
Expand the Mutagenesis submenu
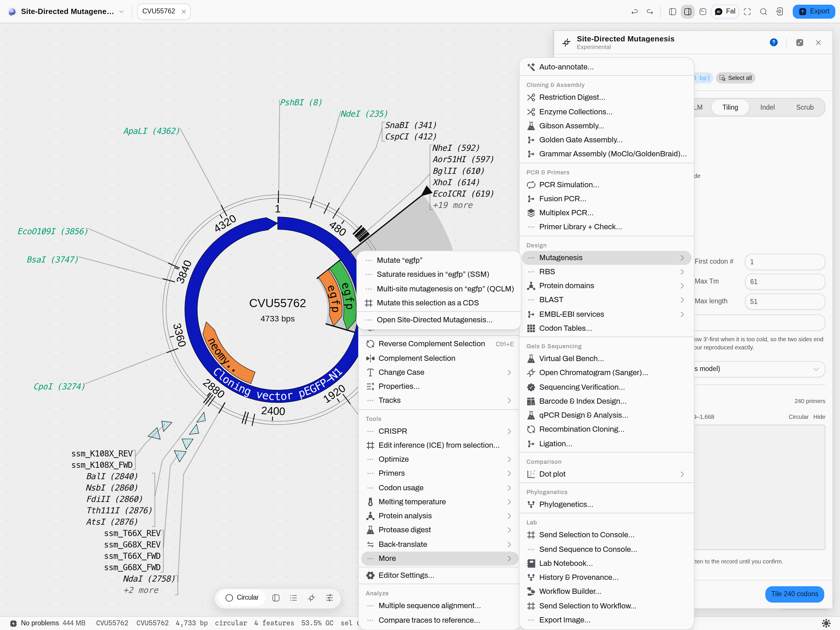pyautogui.click(x=606, y=258)
